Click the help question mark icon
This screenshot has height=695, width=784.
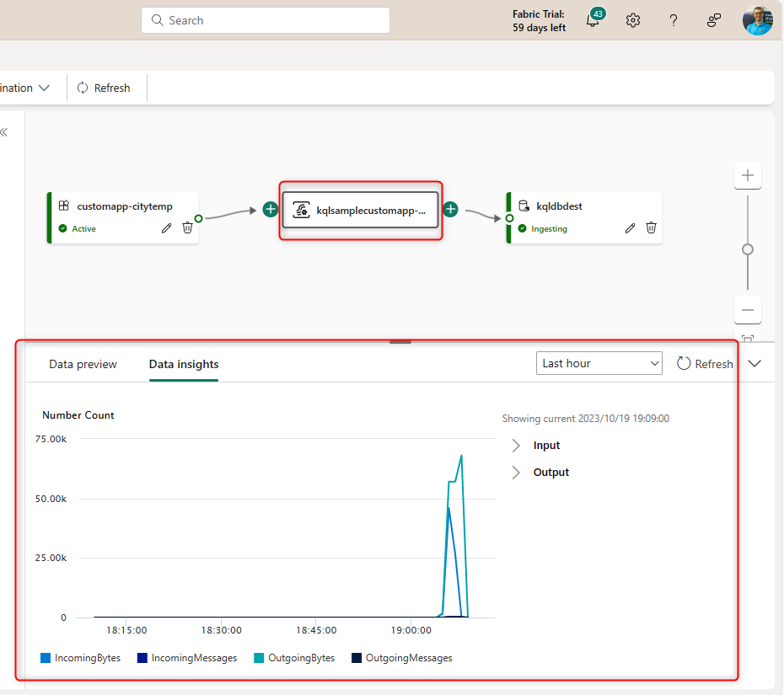tap(674, 21)
